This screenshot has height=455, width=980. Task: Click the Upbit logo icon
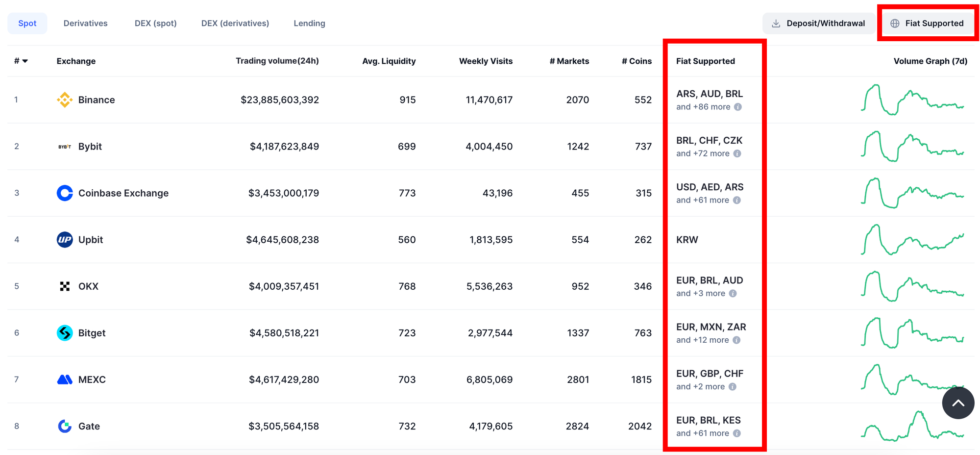[x=65, y=240]
